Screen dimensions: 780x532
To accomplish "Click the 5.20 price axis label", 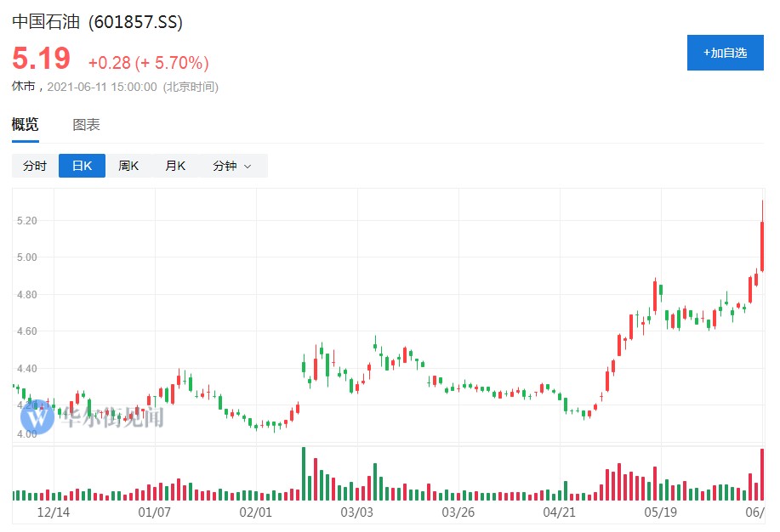I will coord(26,220).
